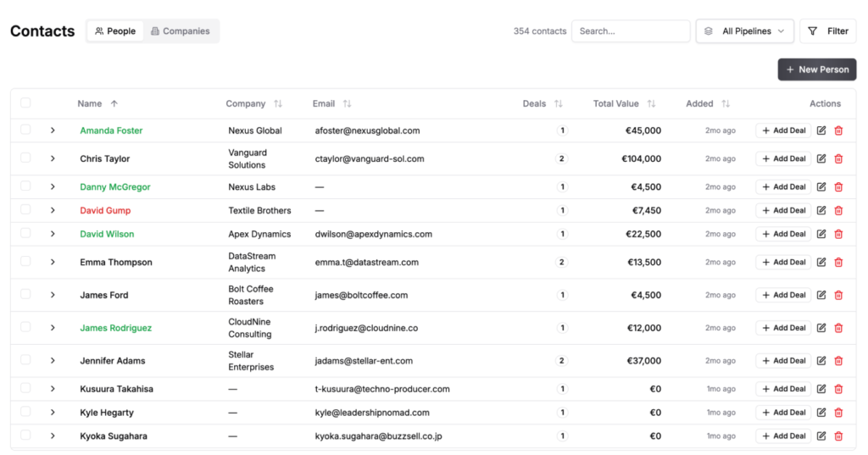Remove Danny McGregor using the trash icon
Image resolution: width=868 pixels, height=455 pixels.
pos(838,187)
